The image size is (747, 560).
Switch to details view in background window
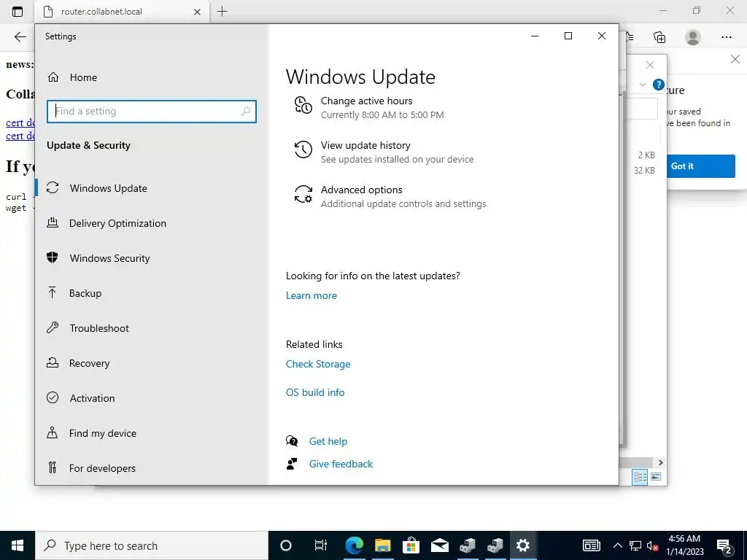click(x=640, y=477)
